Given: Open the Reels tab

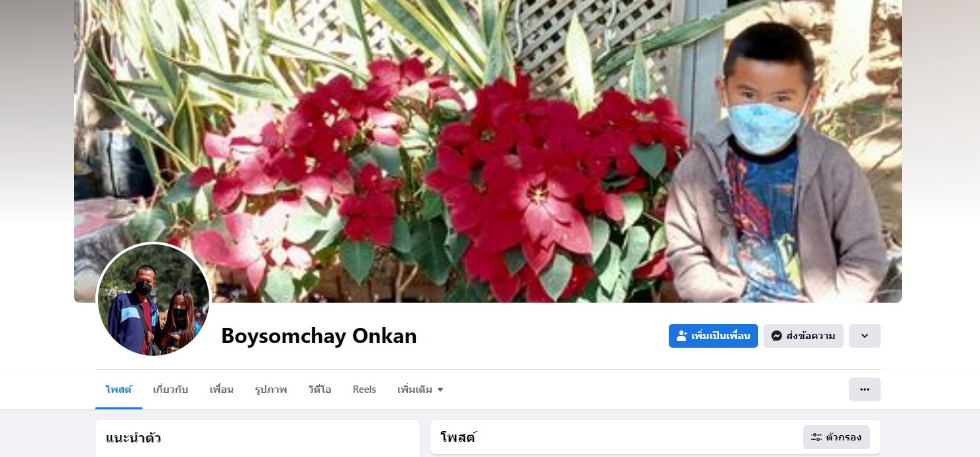Looking at the screenshot, I should click(x=364, y=389).
